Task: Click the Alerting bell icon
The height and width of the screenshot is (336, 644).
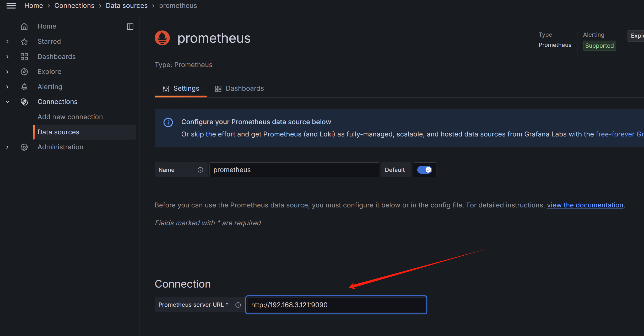Action: (x=24, y=87)
